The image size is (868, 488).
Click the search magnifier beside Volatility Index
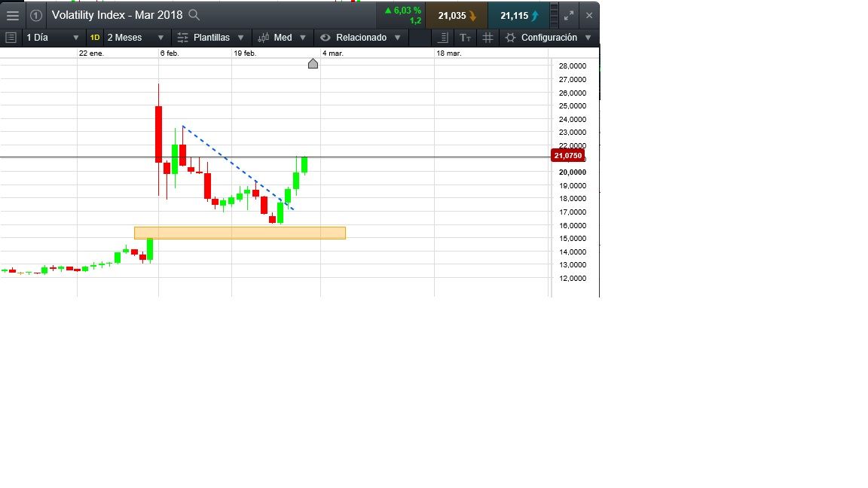(194, 15)
